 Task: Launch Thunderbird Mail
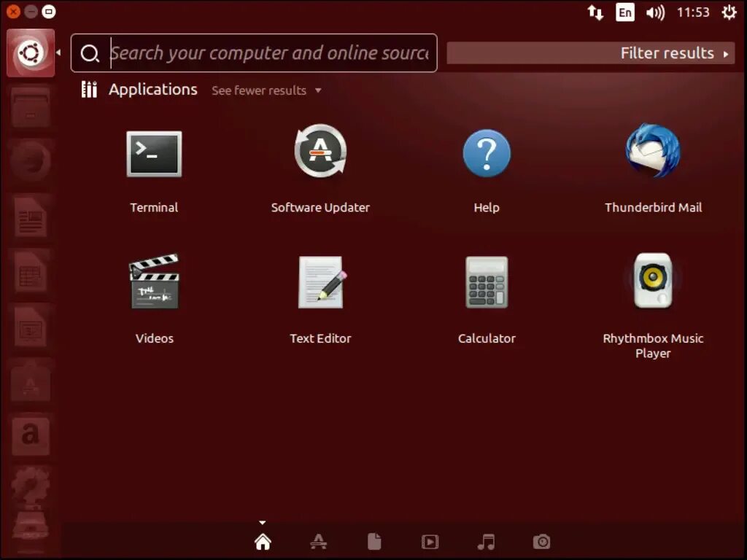coord(653,150)
